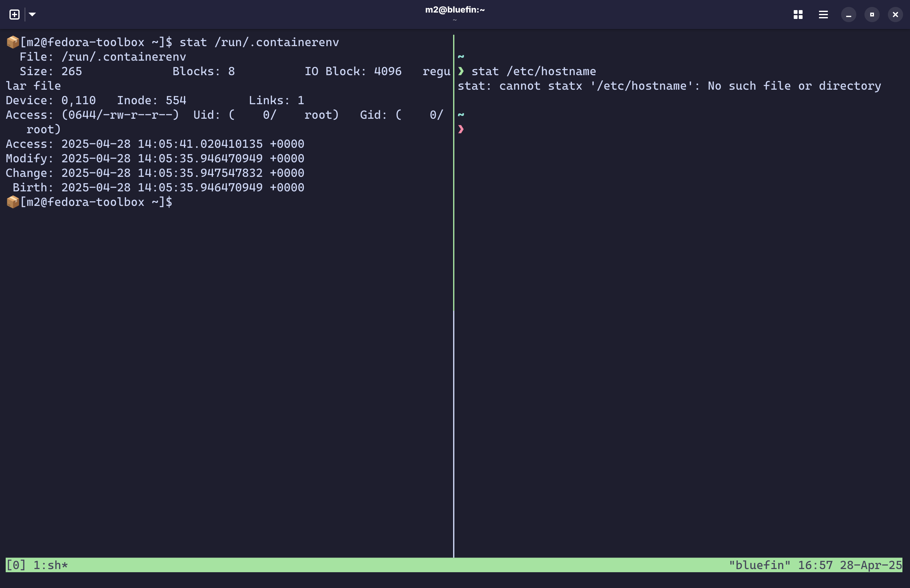
Task: Open a new terminal tab
Action: click(15, 15)
